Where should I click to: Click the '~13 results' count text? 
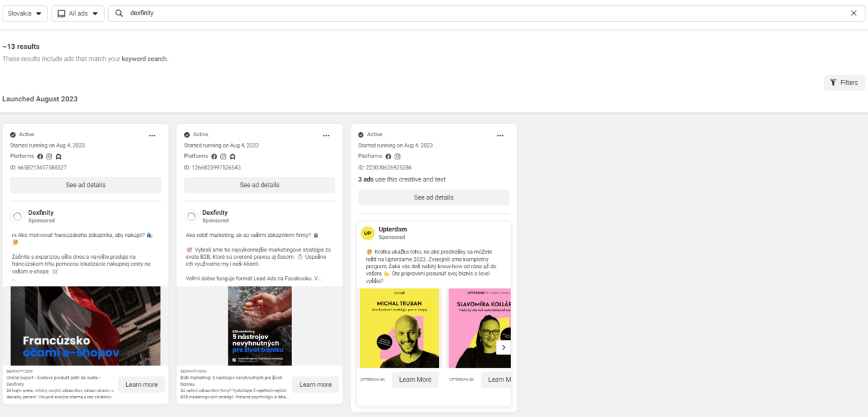coord(21,47)
